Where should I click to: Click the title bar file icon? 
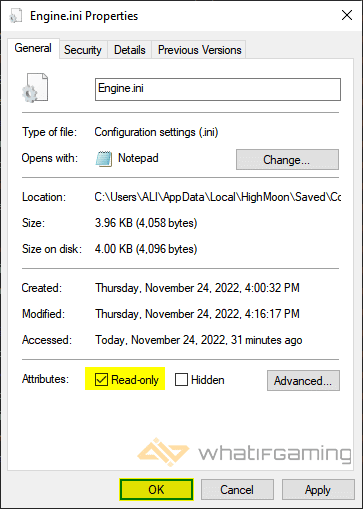click(15, 16)
